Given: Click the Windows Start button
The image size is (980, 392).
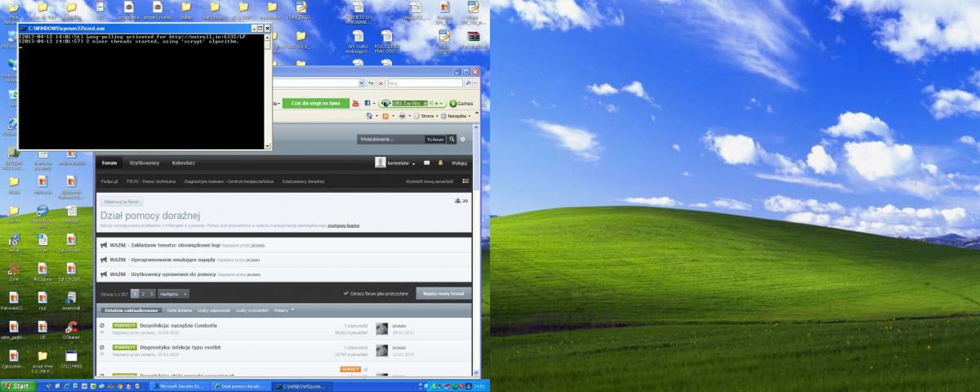Looking at the screenshot, I should pos(18,385).
